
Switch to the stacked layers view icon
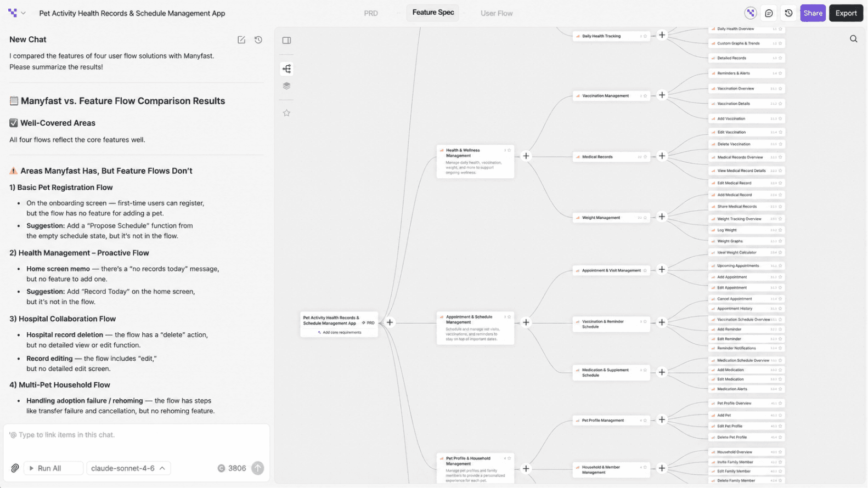[x=286, y=86]
